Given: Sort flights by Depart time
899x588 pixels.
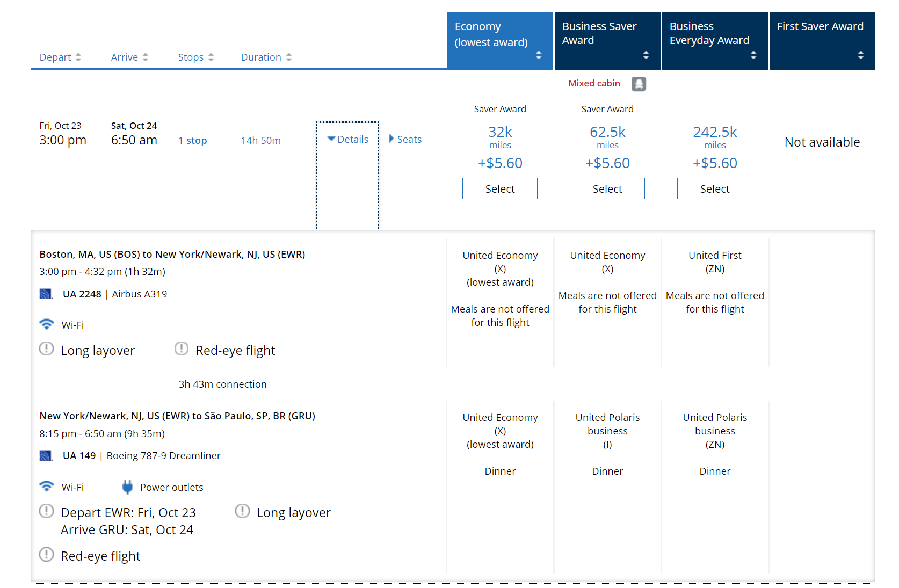Looking at the screenshot, I should [60, 57].
